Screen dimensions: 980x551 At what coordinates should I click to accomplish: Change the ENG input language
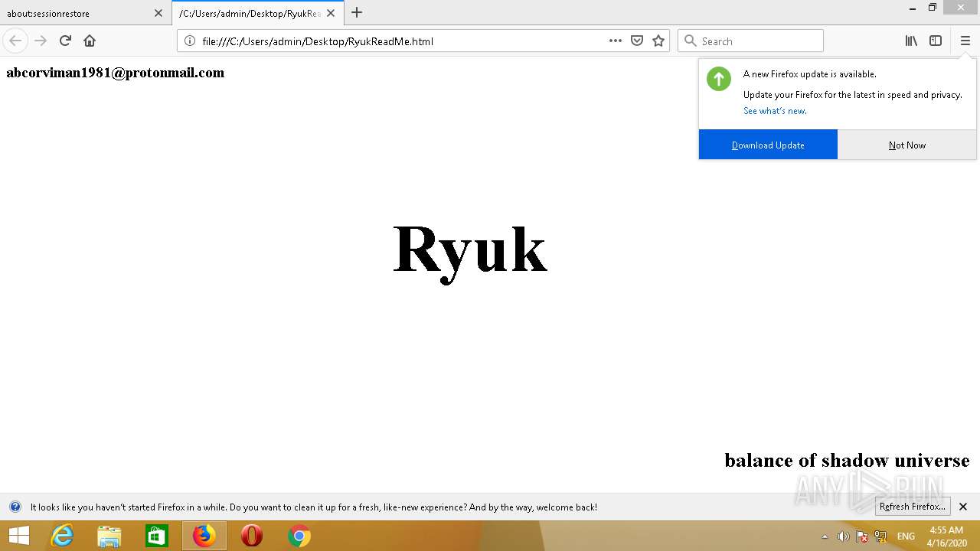click(906, 536)
